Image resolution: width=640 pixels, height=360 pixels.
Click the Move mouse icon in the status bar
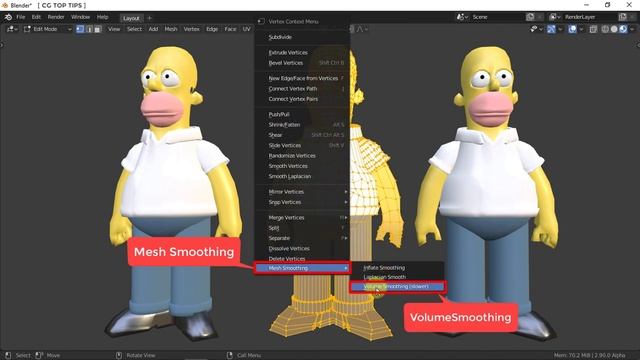39,355
